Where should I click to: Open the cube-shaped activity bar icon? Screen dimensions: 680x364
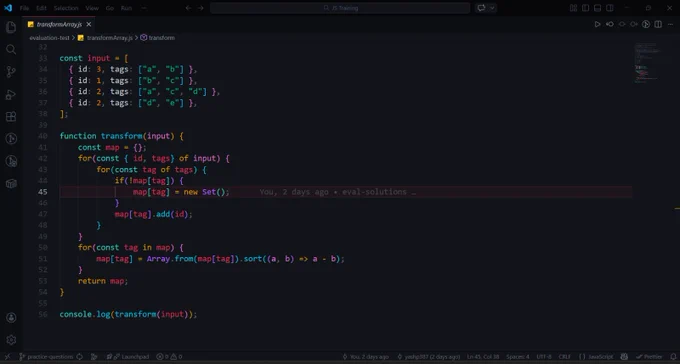11,184
